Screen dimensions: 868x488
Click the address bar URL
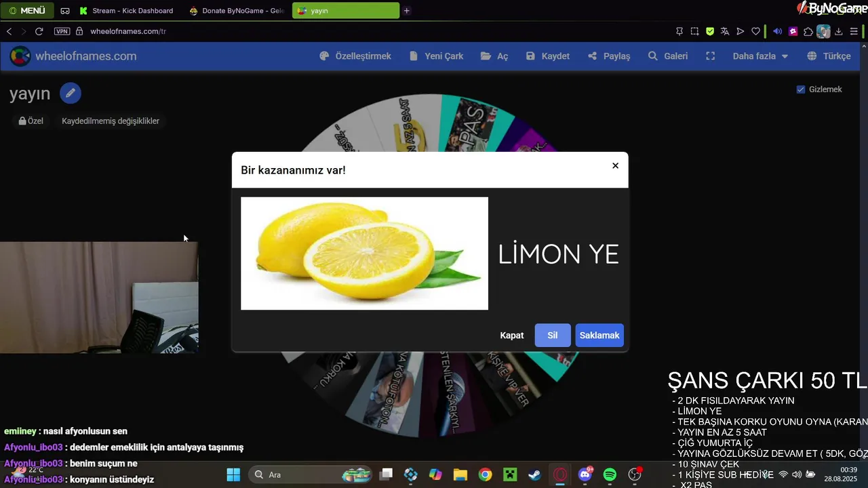(127, 31)
